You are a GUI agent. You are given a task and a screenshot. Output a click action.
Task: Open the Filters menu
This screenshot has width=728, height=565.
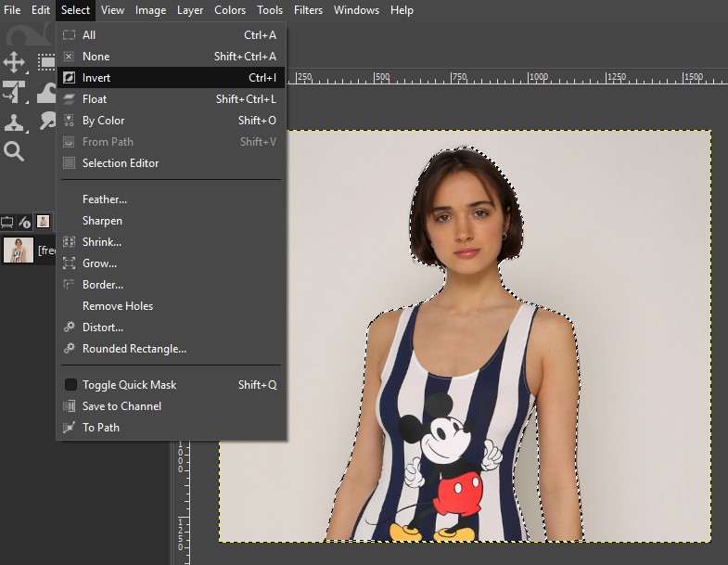pos(307,10)
